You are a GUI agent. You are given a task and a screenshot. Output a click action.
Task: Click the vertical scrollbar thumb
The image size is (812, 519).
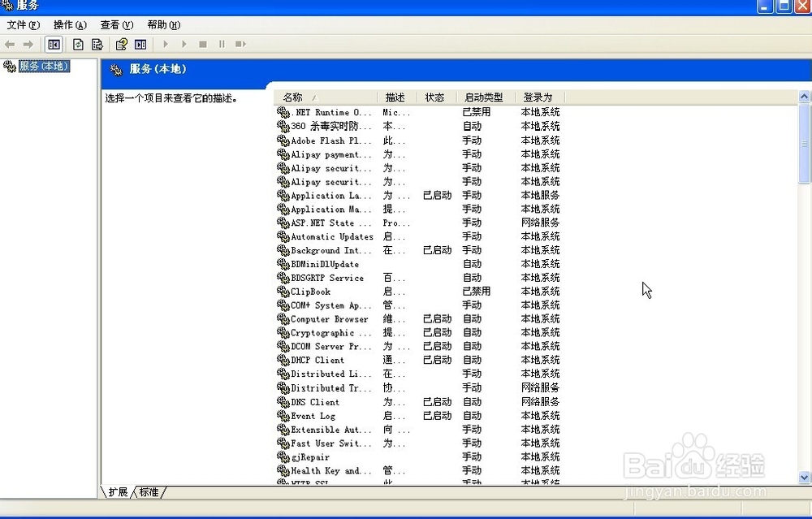[x=804, y=144]
